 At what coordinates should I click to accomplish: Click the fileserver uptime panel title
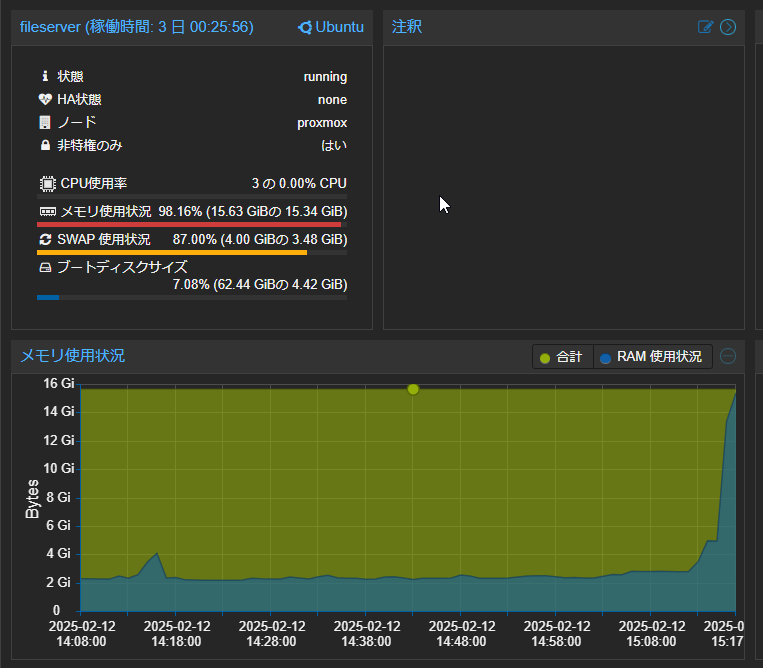coord(137,27)
